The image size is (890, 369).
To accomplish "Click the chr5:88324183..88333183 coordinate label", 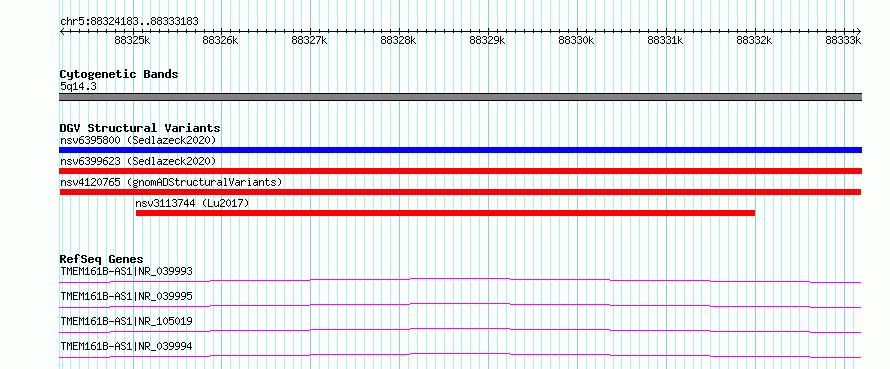I will tap(129, 22).
